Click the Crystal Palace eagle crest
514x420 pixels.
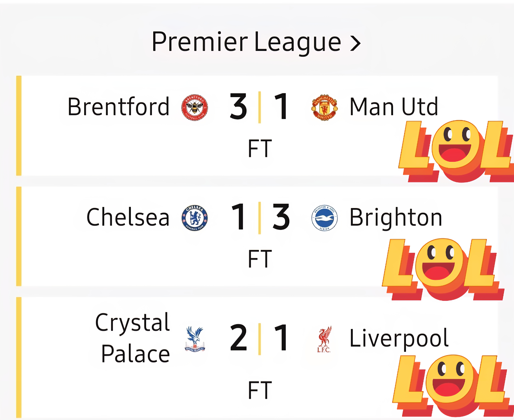coord(195,339)
